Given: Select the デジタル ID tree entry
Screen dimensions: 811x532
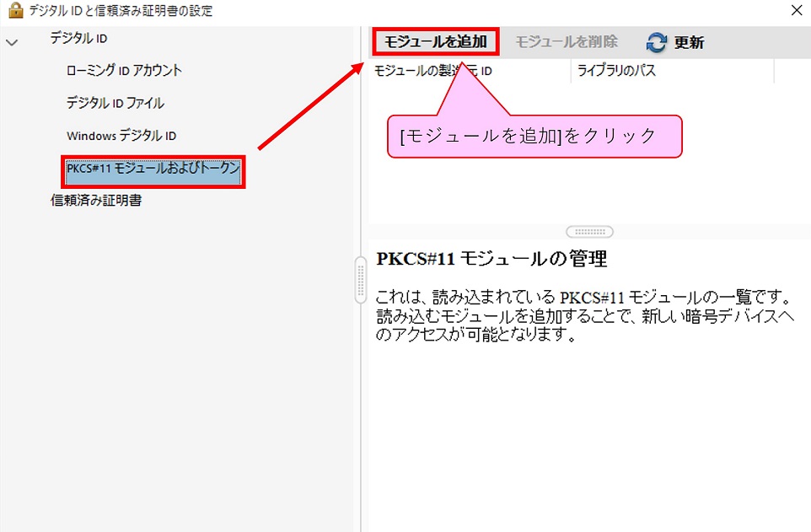Looking at the screenshot, I should (x=78, y=38).
